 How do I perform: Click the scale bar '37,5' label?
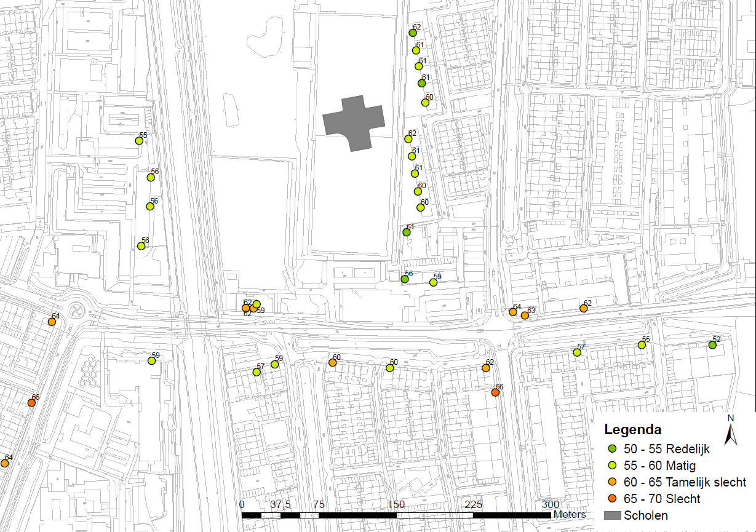tap(281, 504)
